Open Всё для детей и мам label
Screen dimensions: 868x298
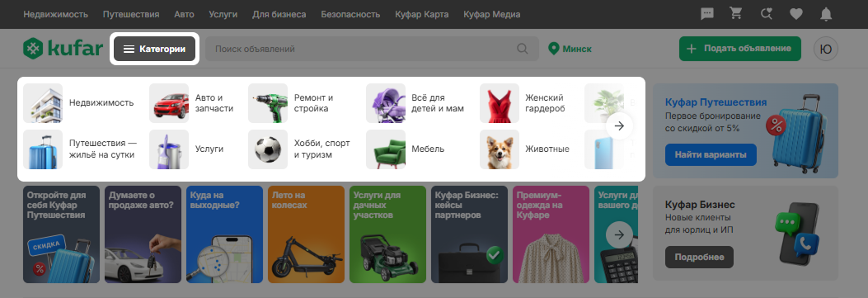tap(438, 103)
